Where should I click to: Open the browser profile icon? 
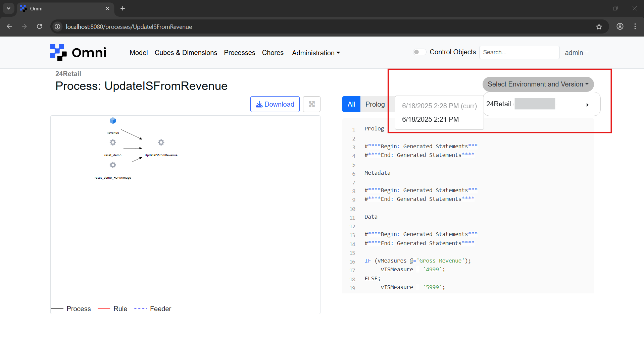620,26
